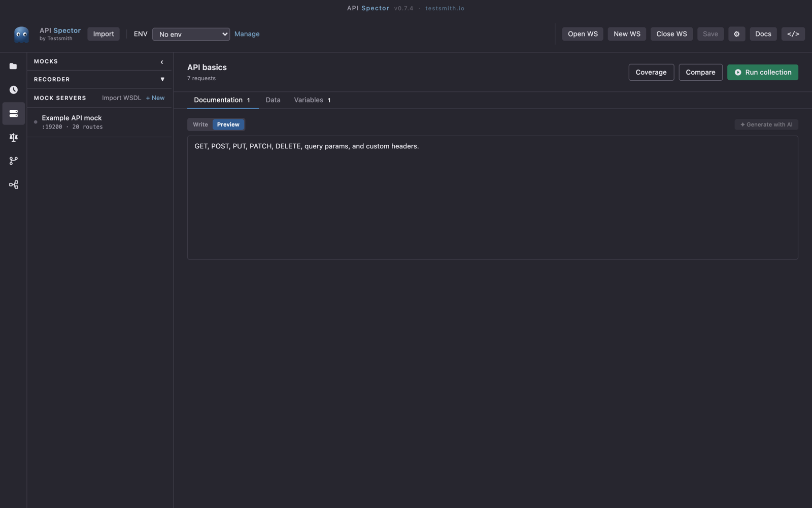Viewport: 812px width, 508px height.
Task: Select the Documentation tab
Action: (x=222, y=100)
